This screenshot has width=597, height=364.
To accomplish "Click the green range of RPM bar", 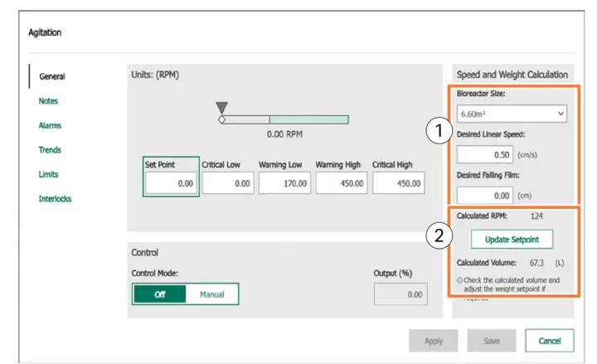I will [x=308, y=120].
